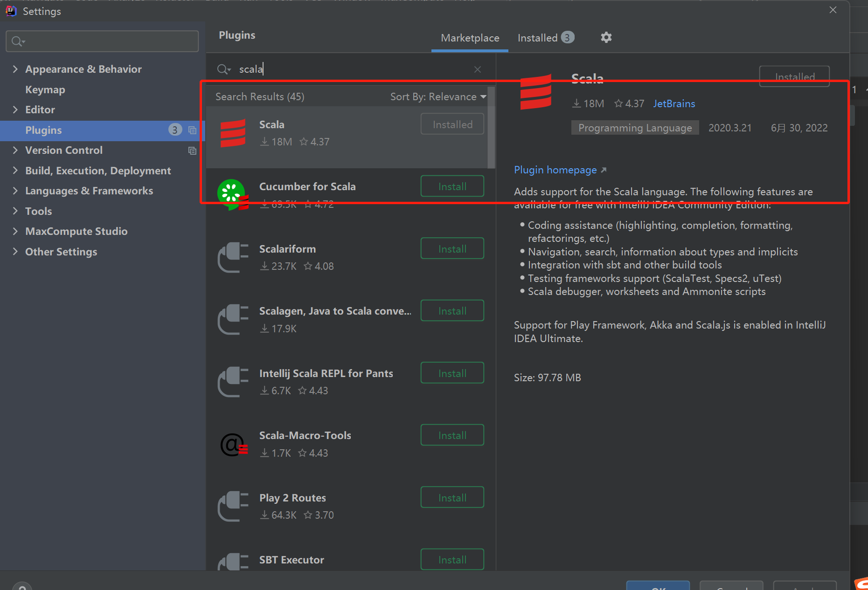Select the Scalariform plugin name

coord(287,249)
